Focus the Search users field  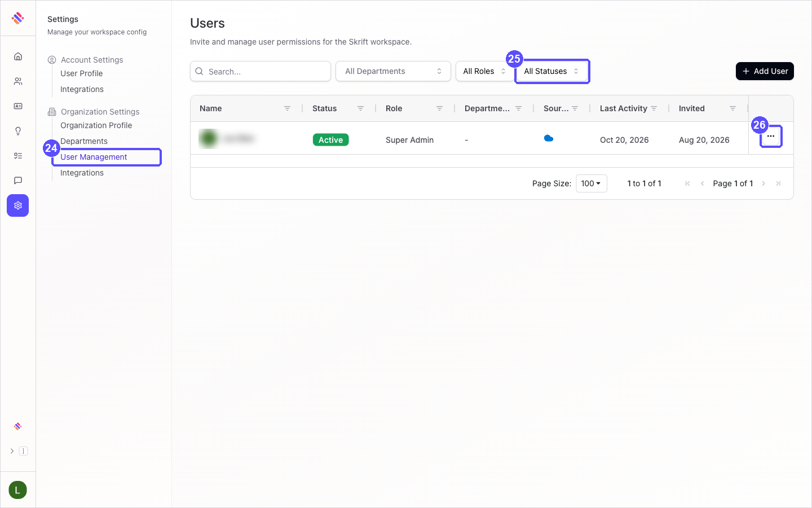click(x=261, y=71)
